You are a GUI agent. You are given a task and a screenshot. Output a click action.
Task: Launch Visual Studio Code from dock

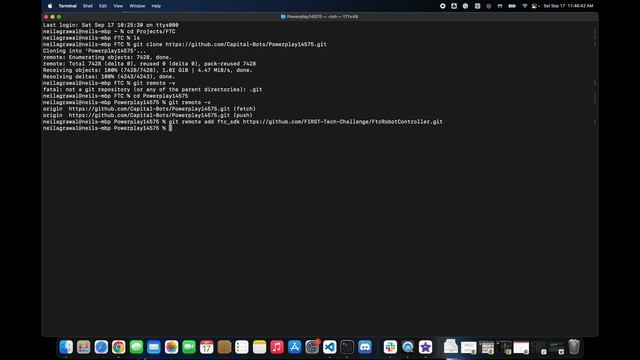(330, 347)
